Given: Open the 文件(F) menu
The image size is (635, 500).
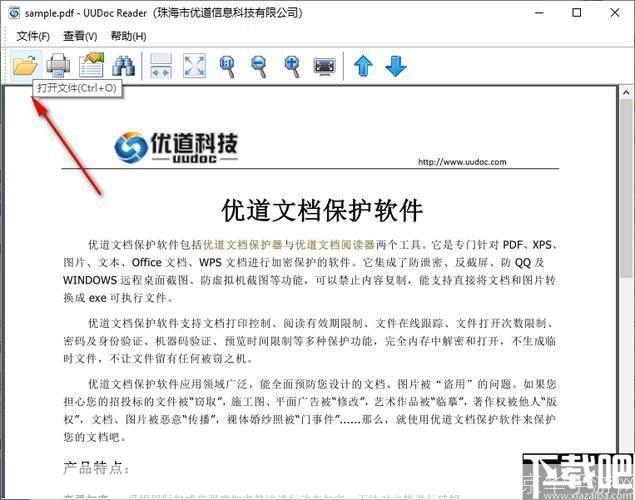Looking at the screenshot, I should coord(33,36).
